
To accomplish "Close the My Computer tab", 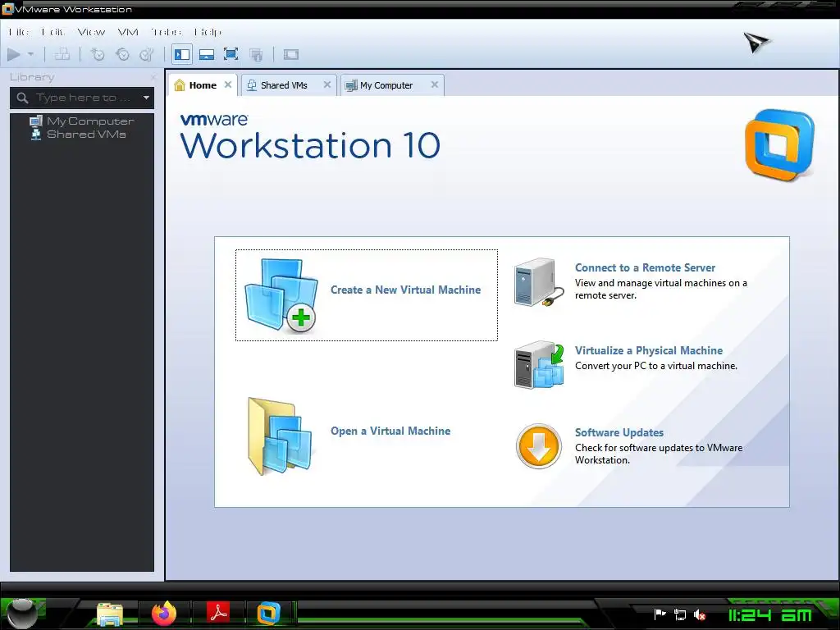I will [x=435, y=84].
